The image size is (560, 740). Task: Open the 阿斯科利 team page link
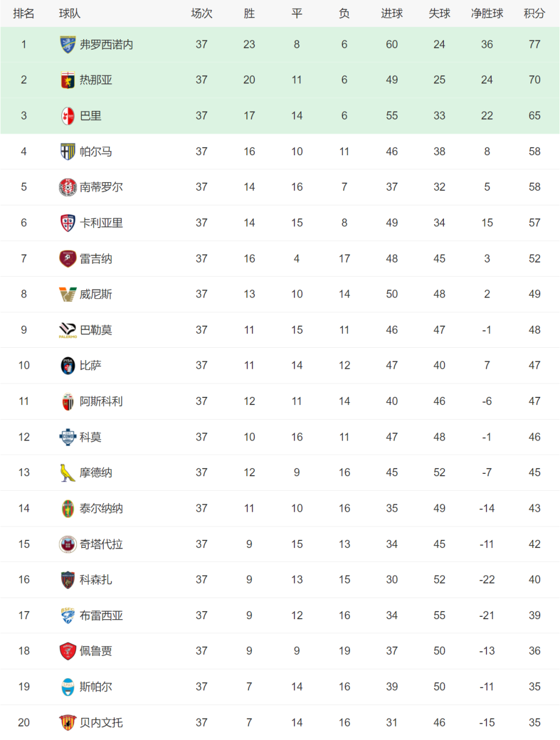pyautogui.click(x=101, y=402)
